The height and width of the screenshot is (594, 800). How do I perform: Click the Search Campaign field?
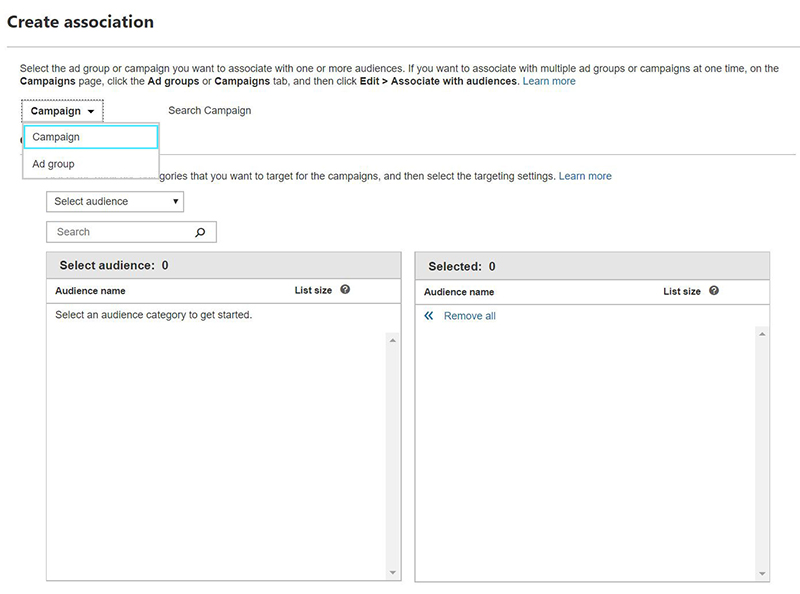(x=210, y=111)
